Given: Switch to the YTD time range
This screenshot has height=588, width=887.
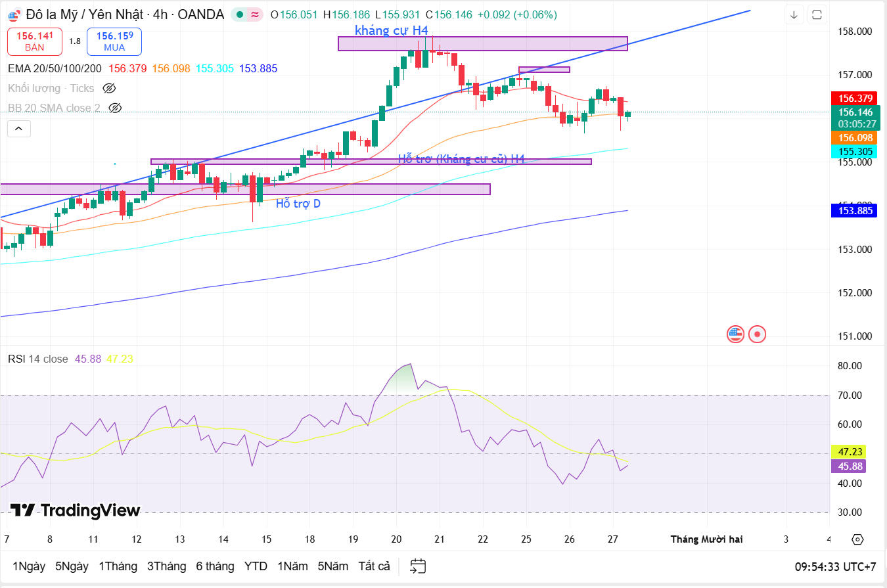Looking at the screenshot, I should click(x=256, y=566).
